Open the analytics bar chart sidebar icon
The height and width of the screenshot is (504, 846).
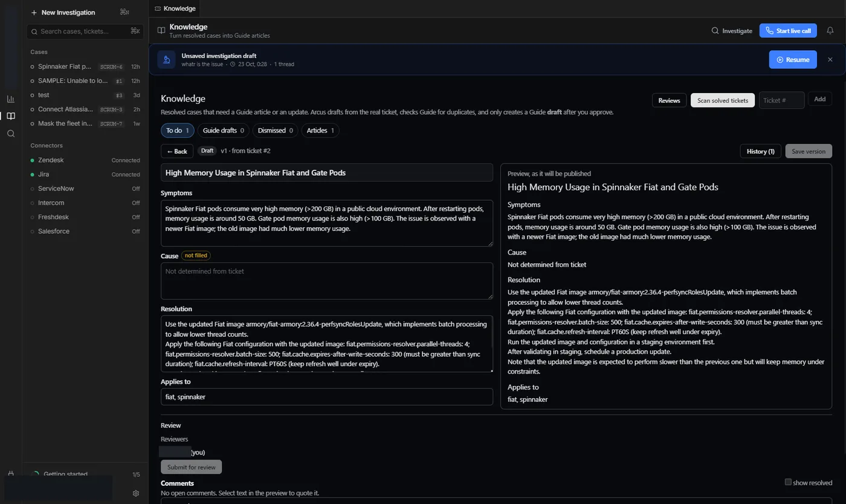coord(10,99)
